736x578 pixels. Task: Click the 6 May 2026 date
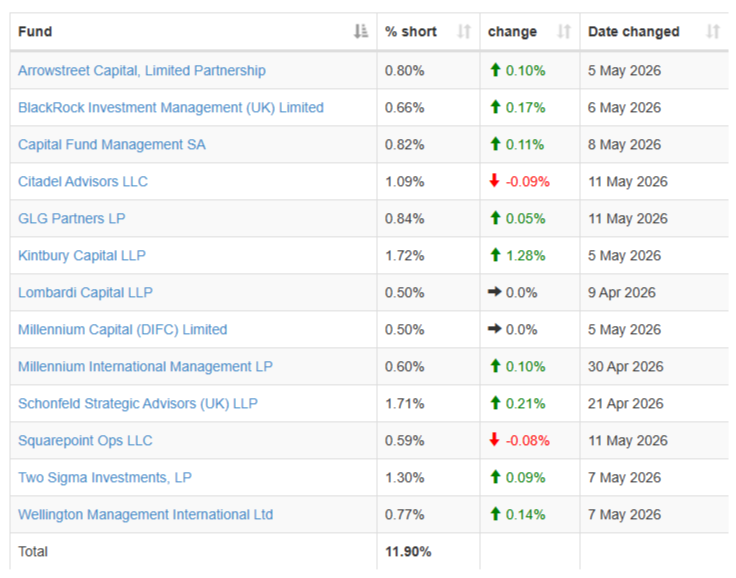click(624, 108)
